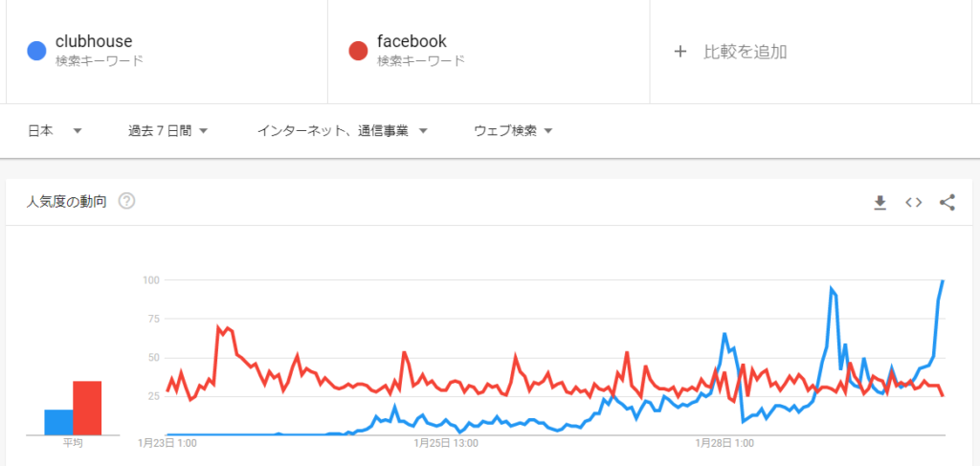Image resolution: width=980 pixels, height=466 pixels.
Task: Edit the clubhouse search term
Action: 94,42
